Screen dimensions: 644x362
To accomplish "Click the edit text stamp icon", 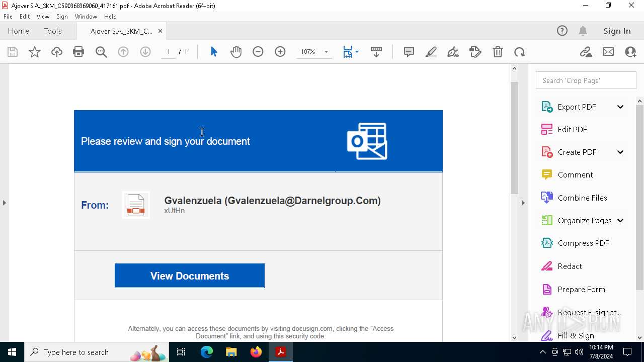I will tap(475, 52).
